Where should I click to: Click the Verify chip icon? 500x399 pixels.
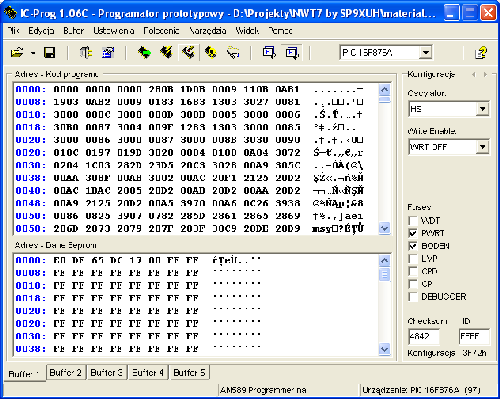pyautogui.click(x=233, y=53)
